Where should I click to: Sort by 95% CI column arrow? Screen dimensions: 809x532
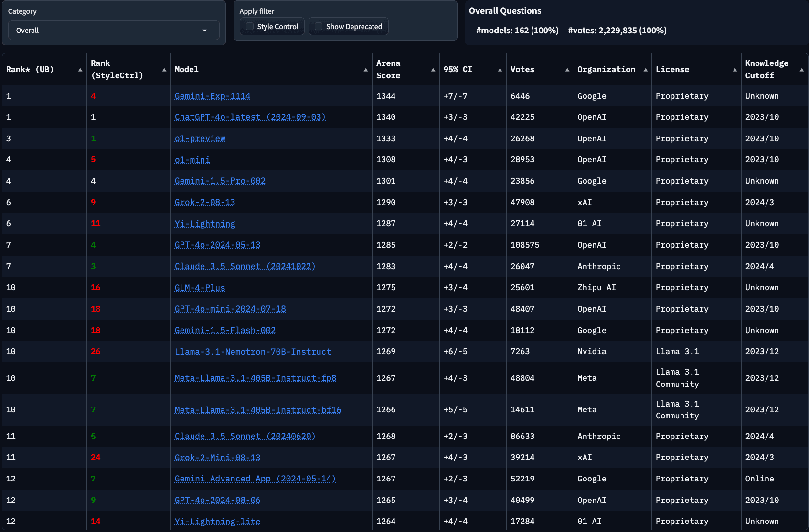click(x=500, y=70)
